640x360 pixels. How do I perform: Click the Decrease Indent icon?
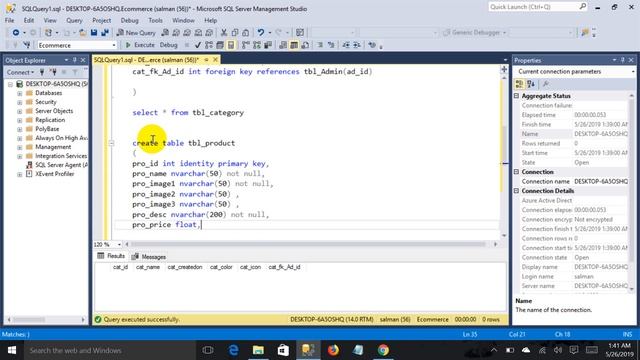(x=346, y=45)
